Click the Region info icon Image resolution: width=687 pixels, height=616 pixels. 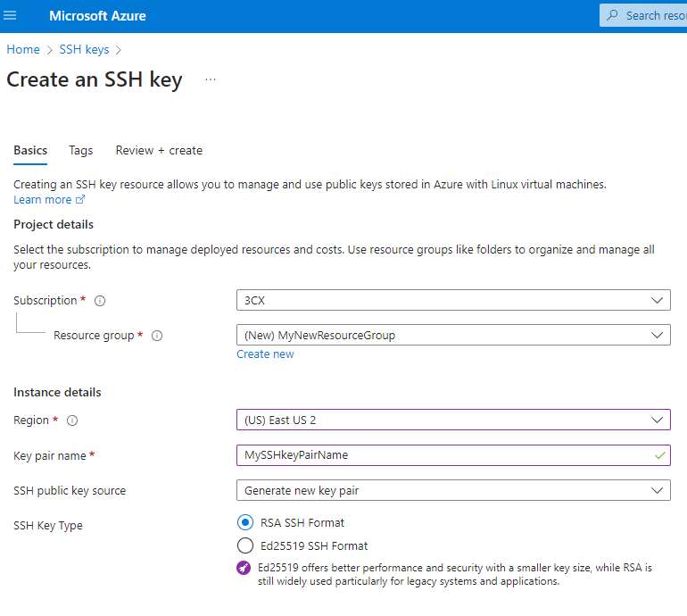73,420
